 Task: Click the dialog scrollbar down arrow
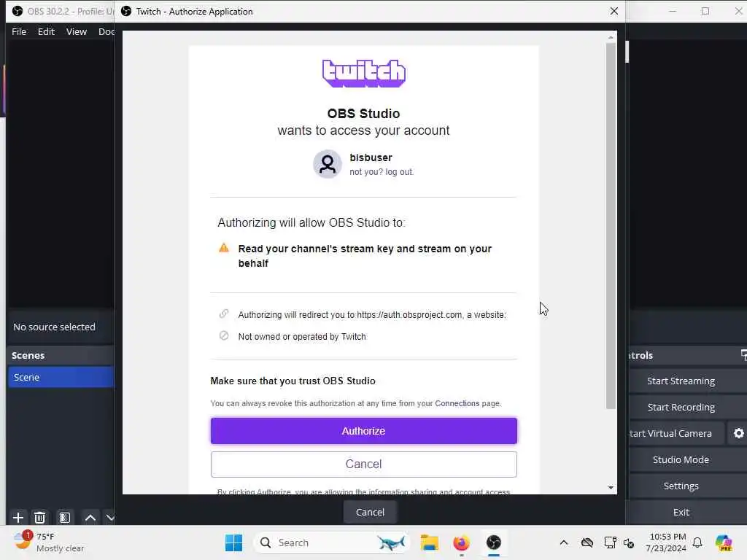tap(611, 488)
